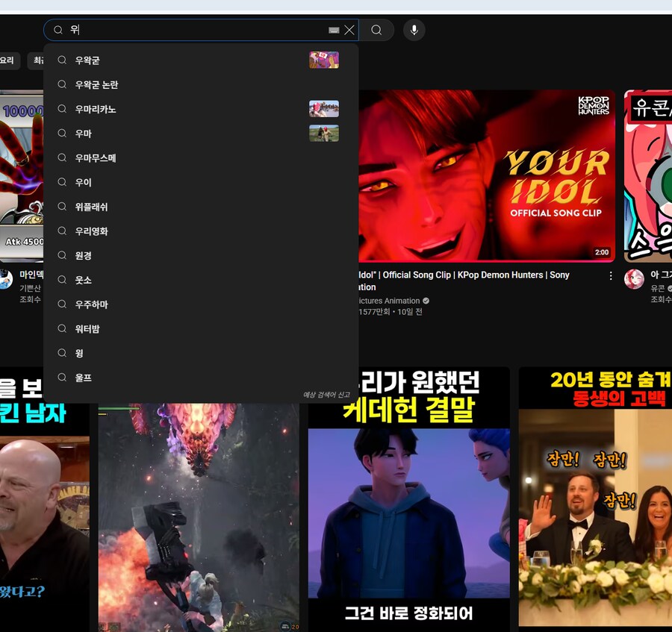Pick the suggestion 윙

[201, 353]
